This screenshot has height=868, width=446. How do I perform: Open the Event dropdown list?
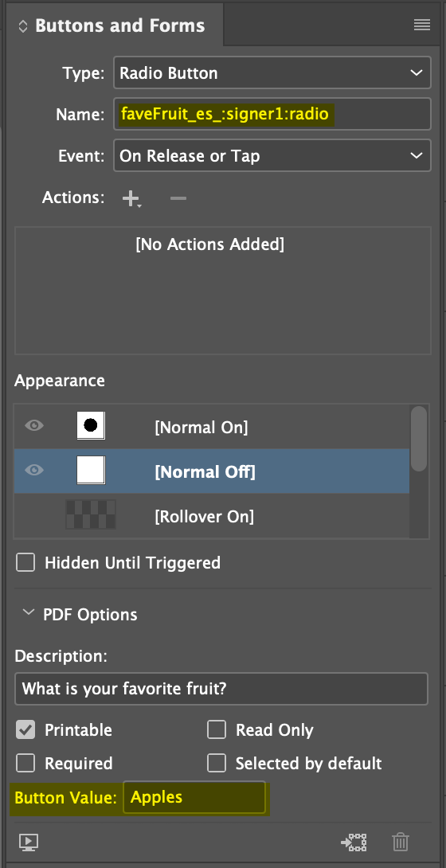point(272,155)
